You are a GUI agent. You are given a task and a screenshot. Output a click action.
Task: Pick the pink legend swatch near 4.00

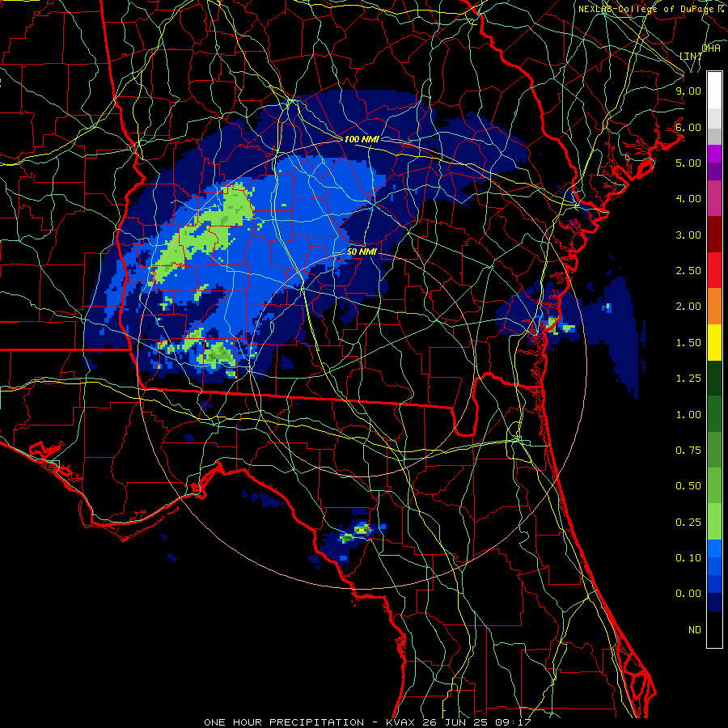pyautogui.click(x=714, y=198)
